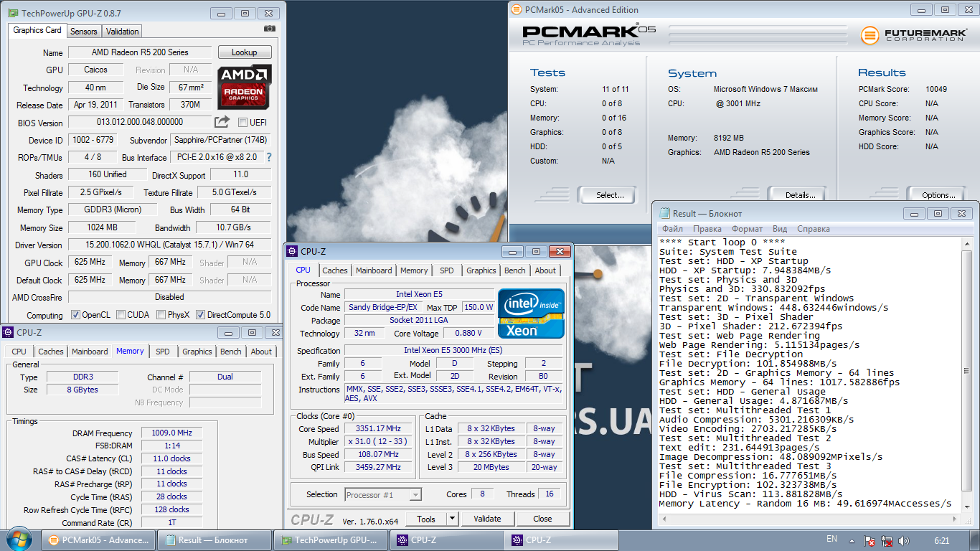Click the Tools button in CPU-Z
This screenshot has width=980, height=551.
coord(426,519)
